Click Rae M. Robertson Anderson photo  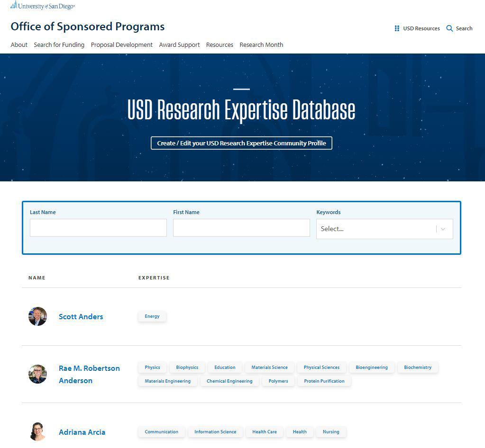pos(38,374)
